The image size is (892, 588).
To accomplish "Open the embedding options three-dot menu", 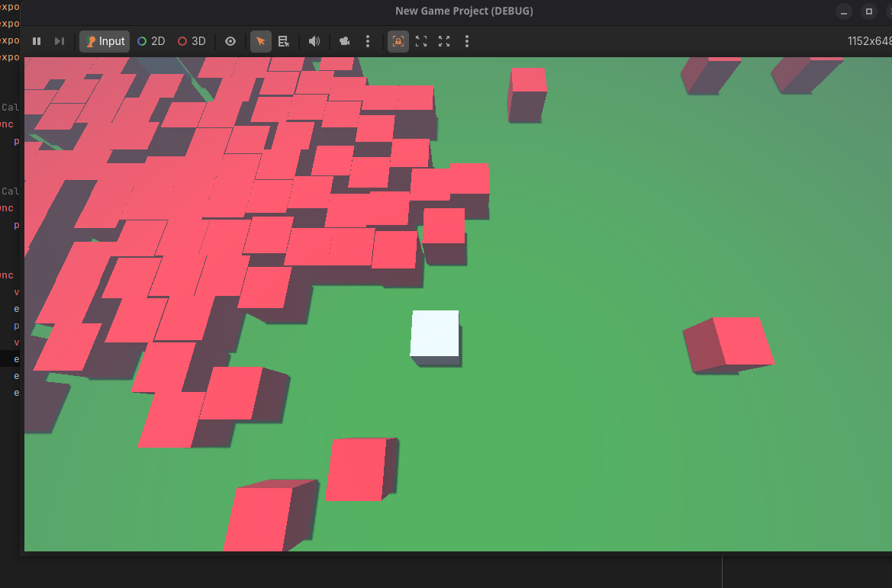I will click(467, 41).
